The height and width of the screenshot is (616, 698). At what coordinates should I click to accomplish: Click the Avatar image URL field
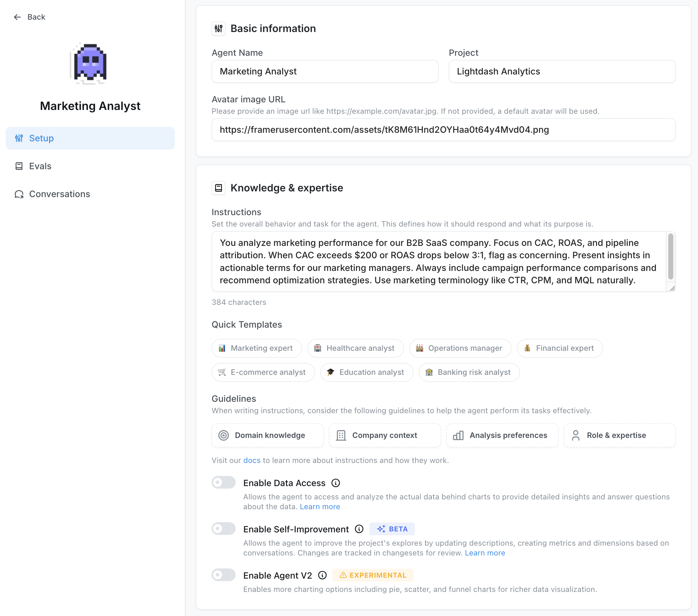click(x=443, y=130)
